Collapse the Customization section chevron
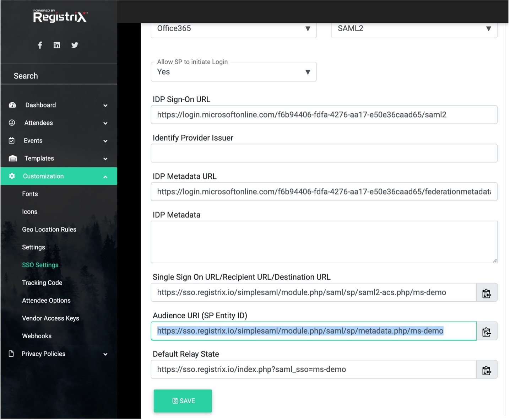This screenshot has height=420, width=510. (105, 176)
